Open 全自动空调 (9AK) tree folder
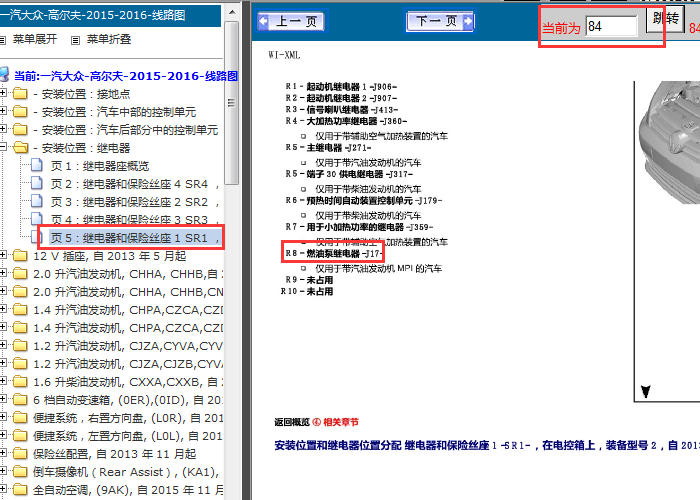The width and height of the screenshot is (700, 500). click(128, 490)
